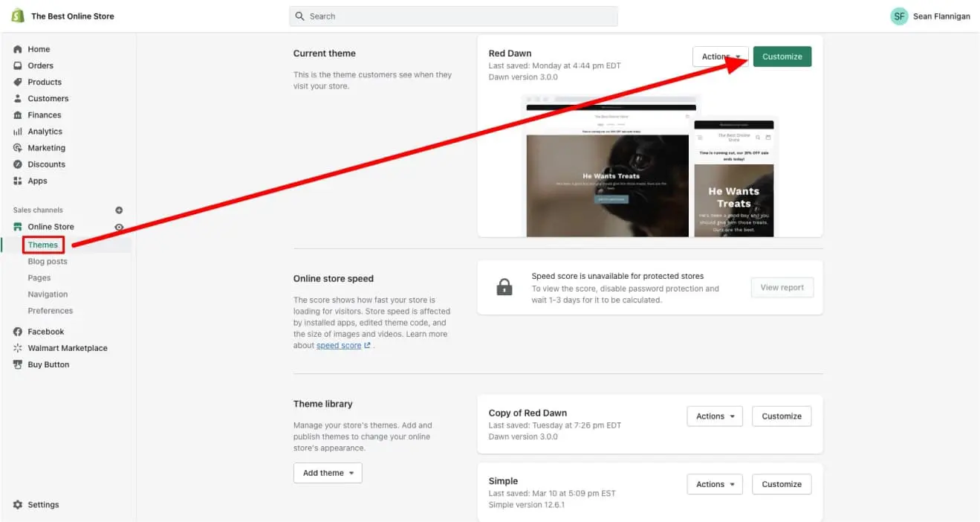
Task: Open Buy Button channel
Action: [48, 364]
